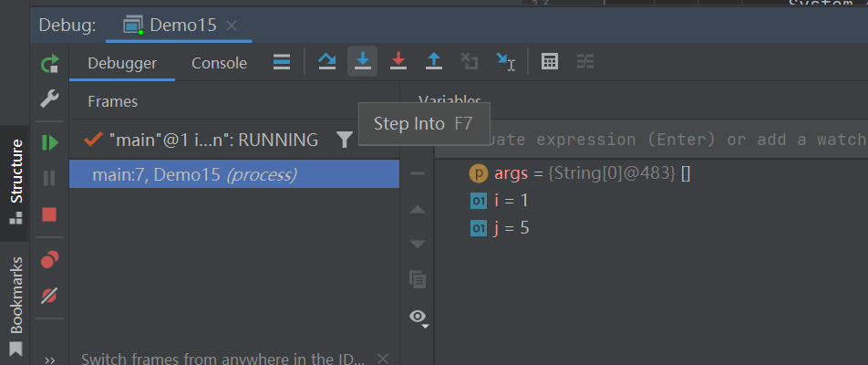Open the wrench settings for debug configuration
The image size is (868, 365).
click(49, 99)
